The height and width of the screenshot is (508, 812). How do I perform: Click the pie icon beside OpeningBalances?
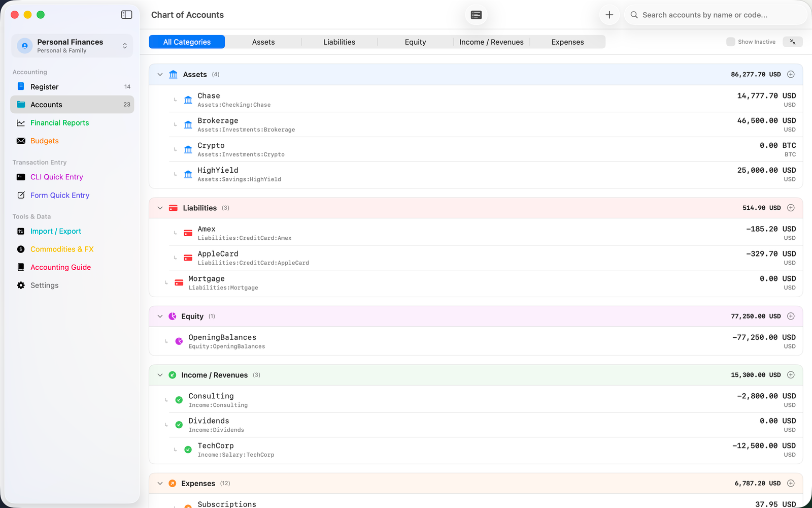click(179, 341)
